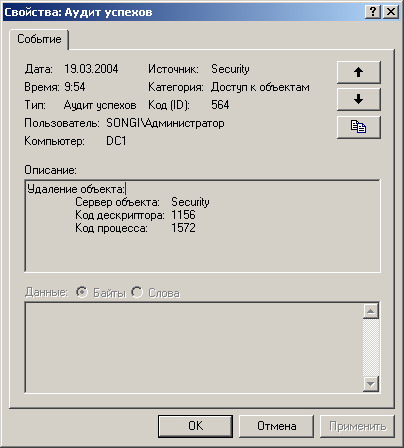The width and height of the screenshot is (404, 448).
Task: Click the Применить button
Action: click(x=358, y=426)
